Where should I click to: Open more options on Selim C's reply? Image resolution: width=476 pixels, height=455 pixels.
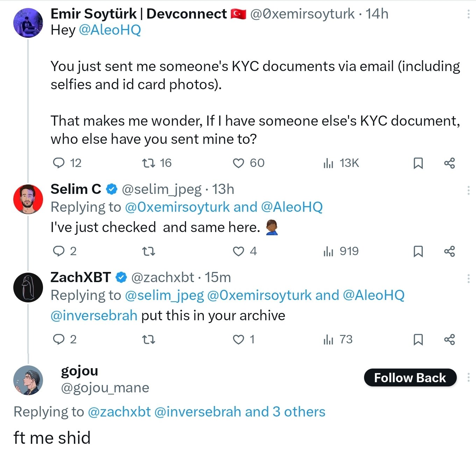click(468, 190)
